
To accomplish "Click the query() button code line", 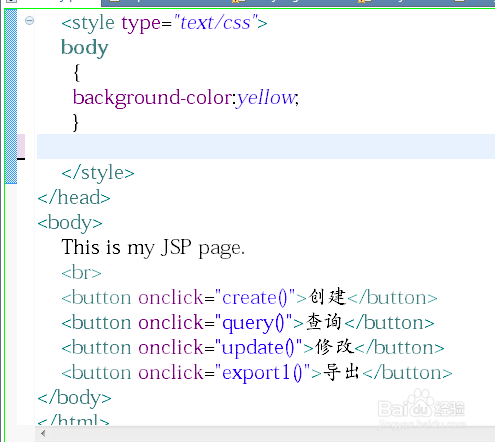I will pyautogui.click(x=248, y=323).
